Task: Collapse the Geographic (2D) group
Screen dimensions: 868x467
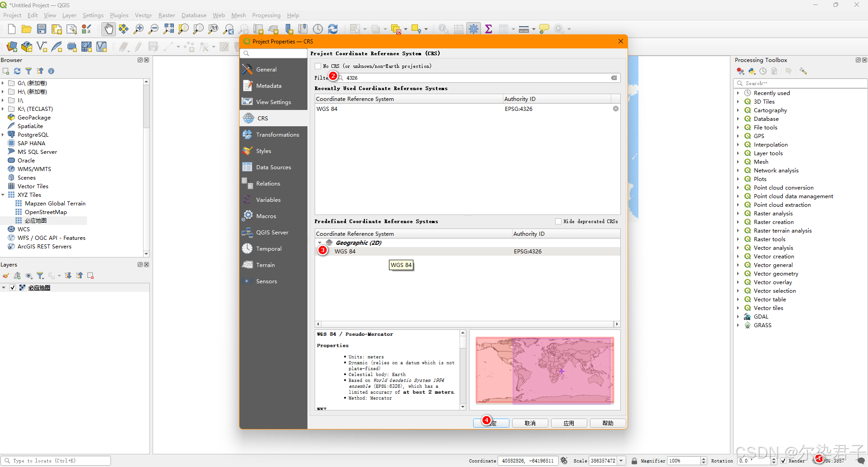Action: point(320,243)
